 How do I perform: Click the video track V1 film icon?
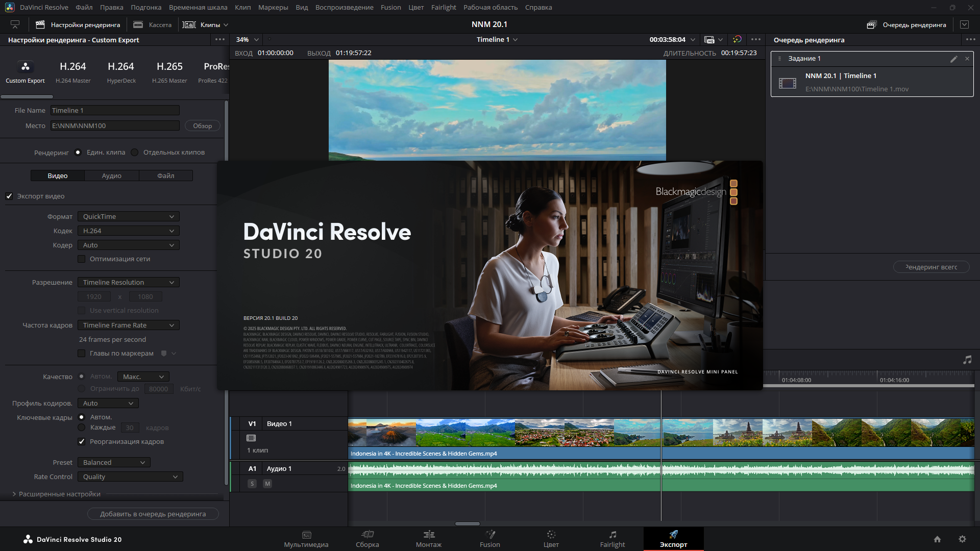click(x=251, y=438)
